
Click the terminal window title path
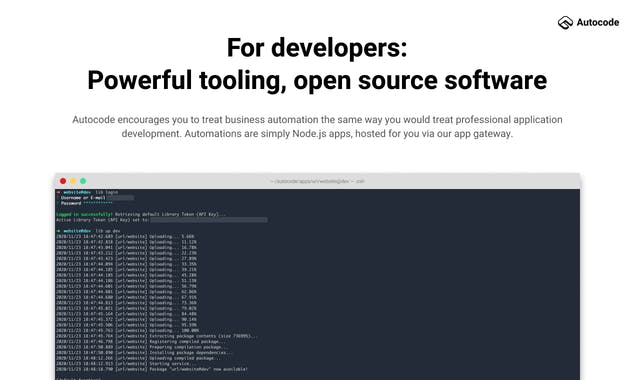tap(318, 181)
